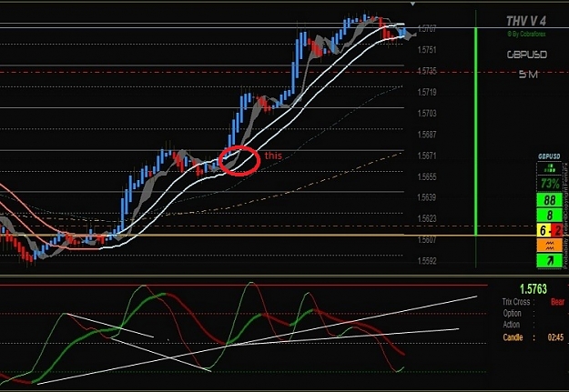
Task: Click the By Cobraforex credit text
Action: click(526, 34)
